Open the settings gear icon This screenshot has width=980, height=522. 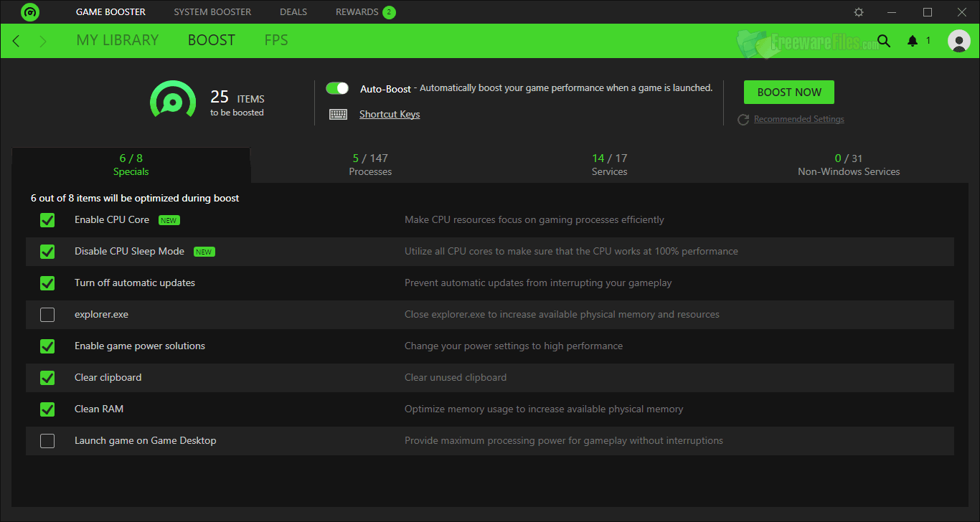858,11
